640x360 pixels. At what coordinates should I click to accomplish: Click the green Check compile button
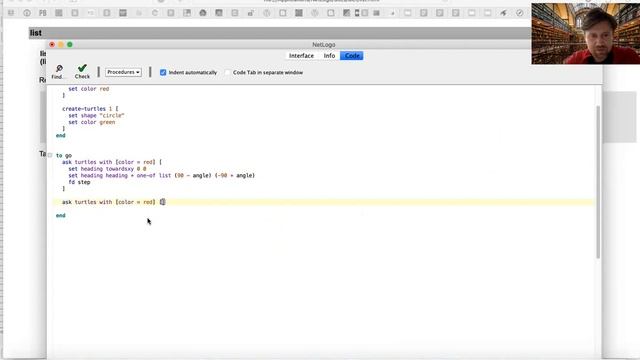(82, 71)
